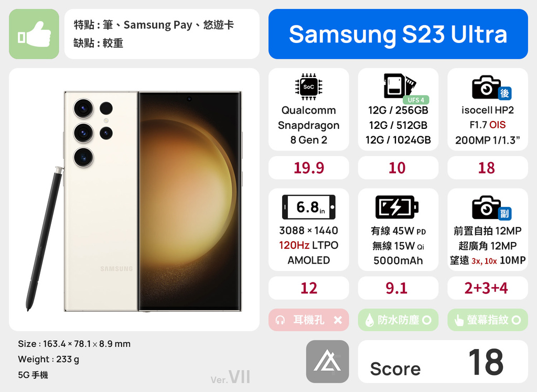Click the memory card storage icon
The width and height of the screenshot is (537, 392).
tap(399, 85)
